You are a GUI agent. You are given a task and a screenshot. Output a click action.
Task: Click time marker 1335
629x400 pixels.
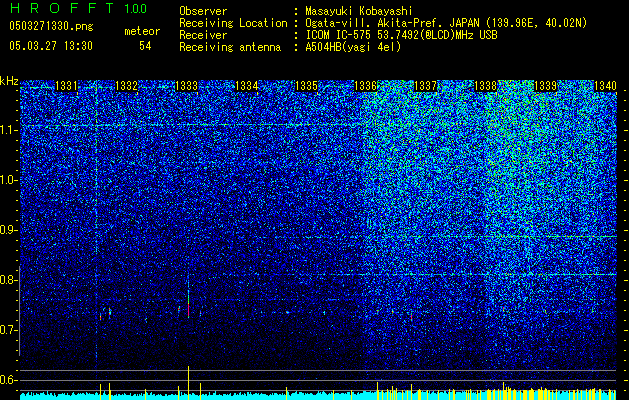point(306,86)
